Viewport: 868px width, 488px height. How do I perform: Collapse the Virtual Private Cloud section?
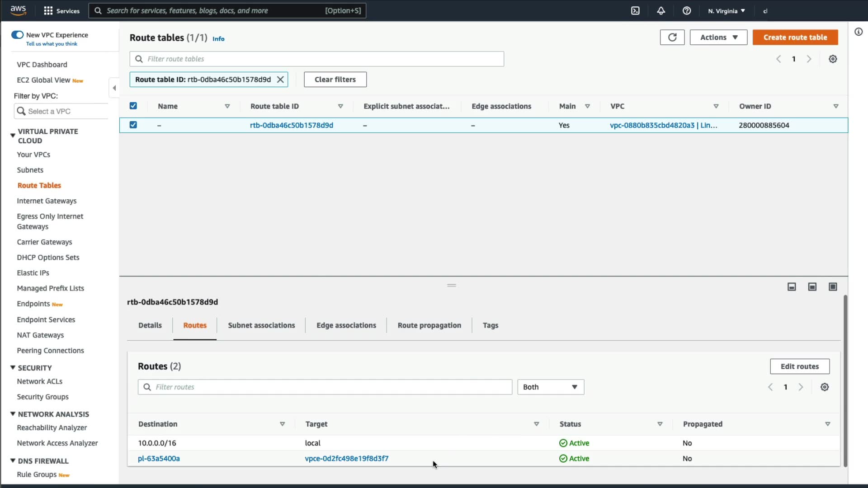(x=13, y=136)
